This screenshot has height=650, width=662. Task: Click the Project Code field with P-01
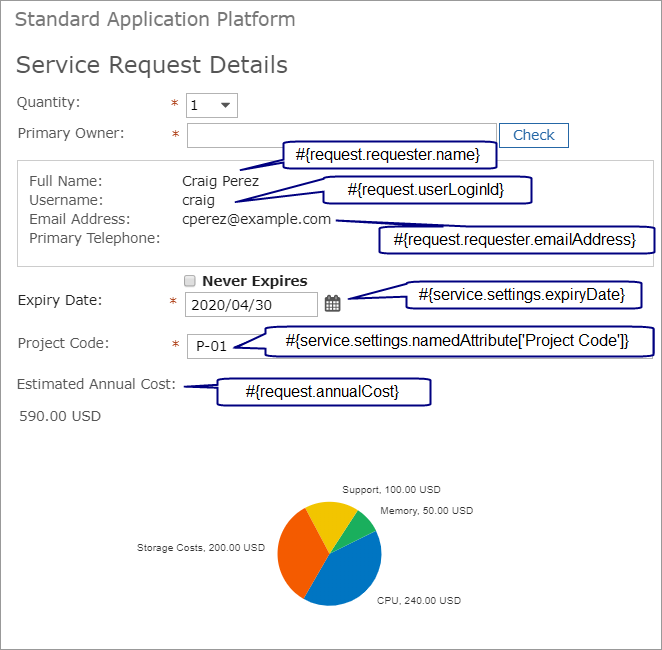(420, 346)
